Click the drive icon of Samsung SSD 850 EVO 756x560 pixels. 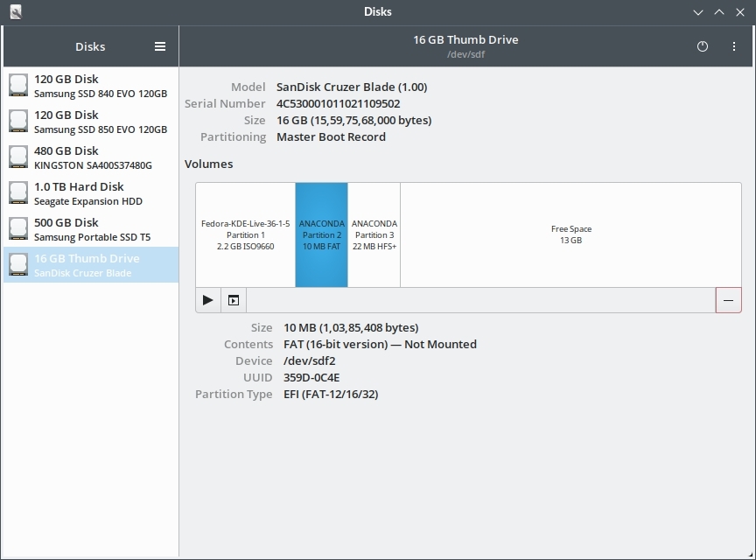point(18,121)
